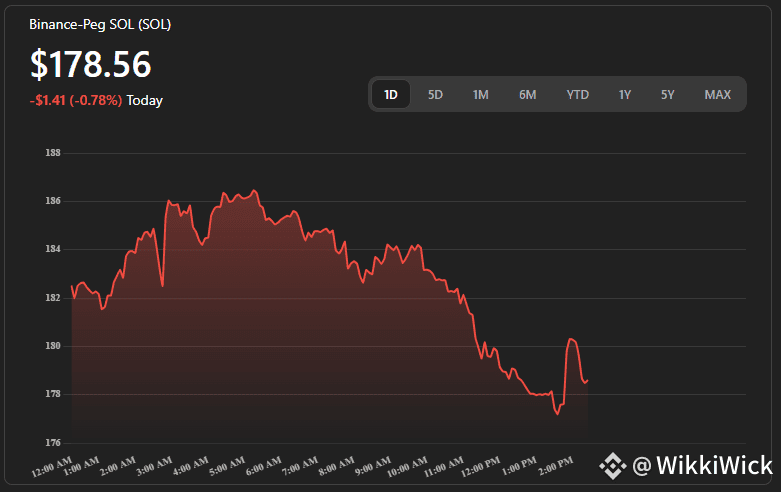Click the 11:00 AM x-axis label
This screenshot has width=781, height=492.
(444, 467)
